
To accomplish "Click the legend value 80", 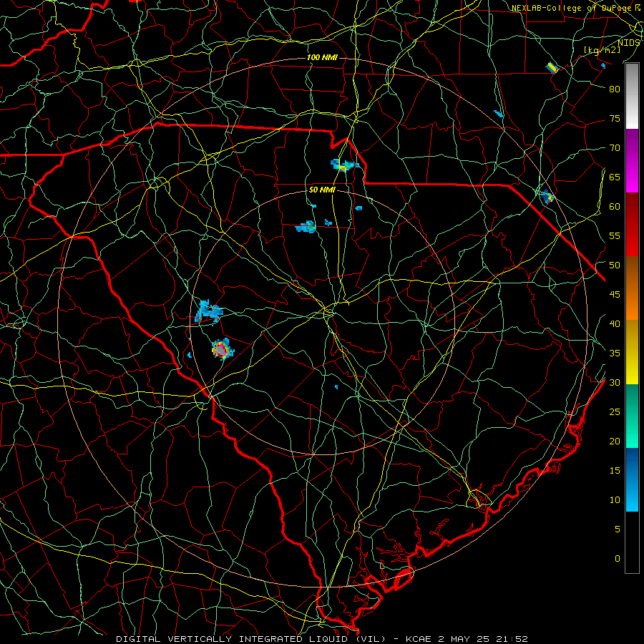I will [615, 89].
